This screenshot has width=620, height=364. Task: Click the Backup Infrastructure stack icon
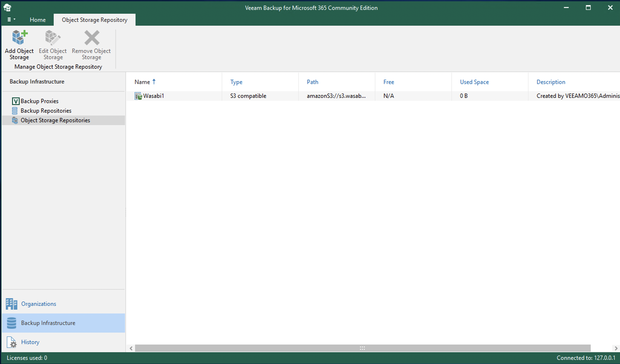(x=11, y=323)
